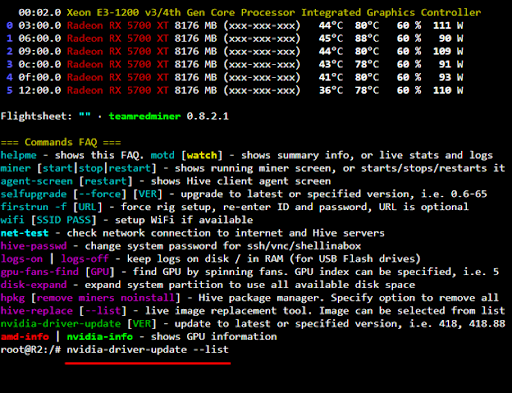Image resolution: width=512 pixels, height=393 pixels.
Task: Click the nvidia-info command in green
Action: pos(100,337)
